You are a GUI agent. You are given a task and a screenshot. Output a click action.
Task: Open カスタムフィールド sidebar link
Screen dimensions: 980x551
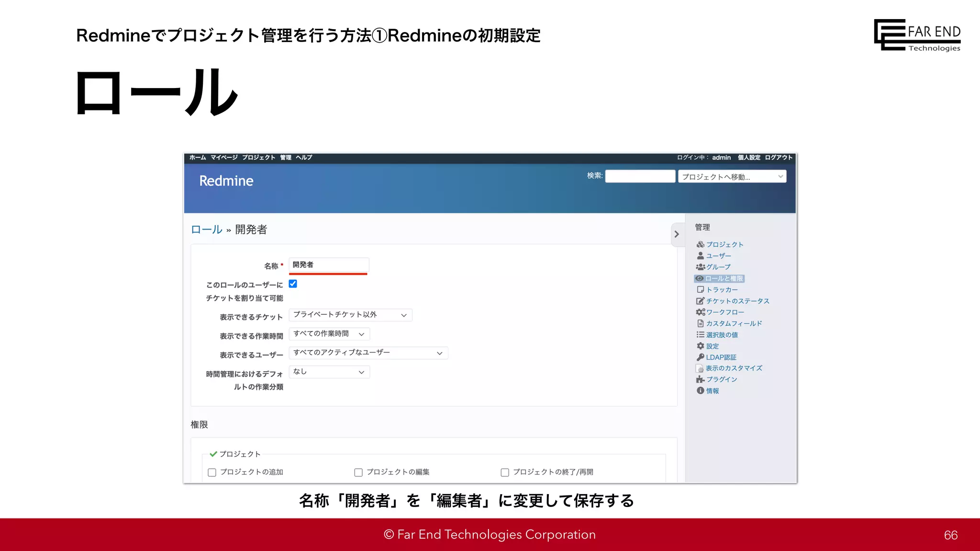(x=734, y=323)
